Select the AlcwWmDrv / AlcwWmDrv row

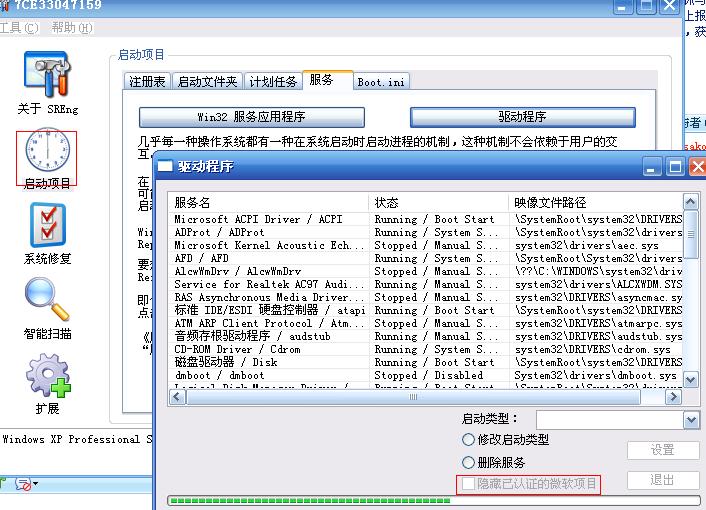coord(425,271)
